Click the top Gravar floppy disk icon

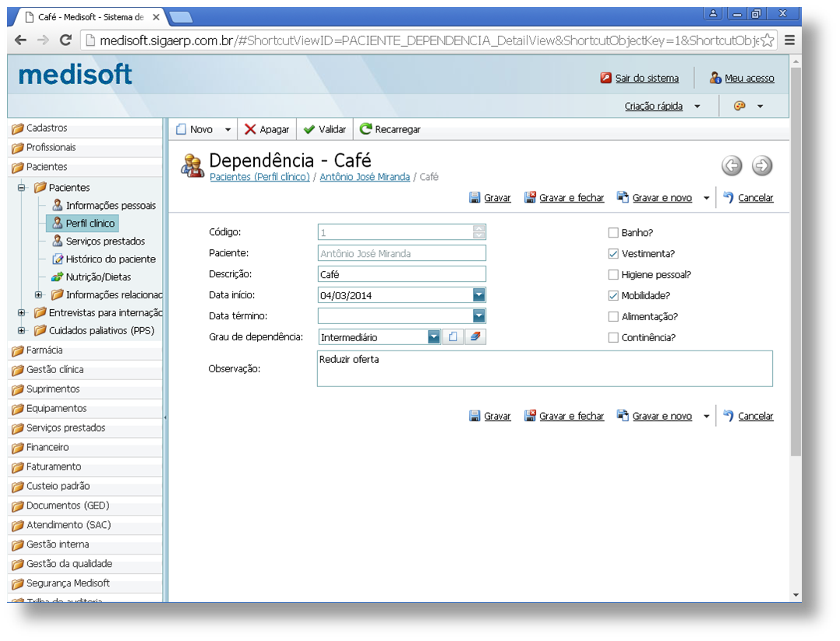tap(475, 198)
